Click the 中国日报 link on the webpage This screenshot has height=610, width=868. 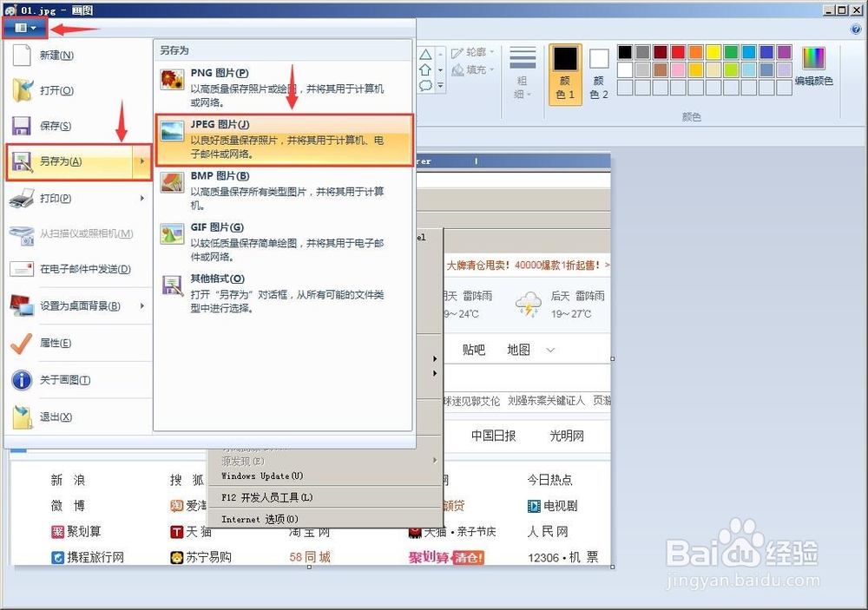(492, 436)
